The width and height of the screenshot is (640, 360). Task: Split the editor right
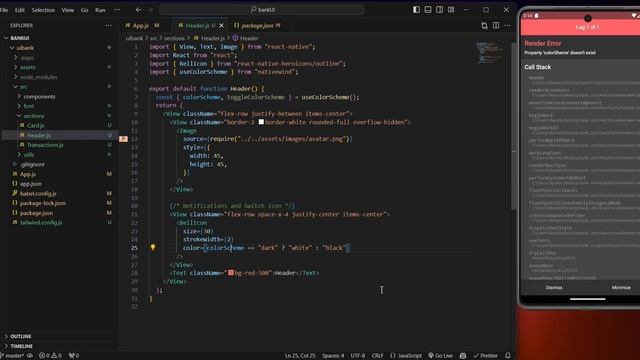496,25
